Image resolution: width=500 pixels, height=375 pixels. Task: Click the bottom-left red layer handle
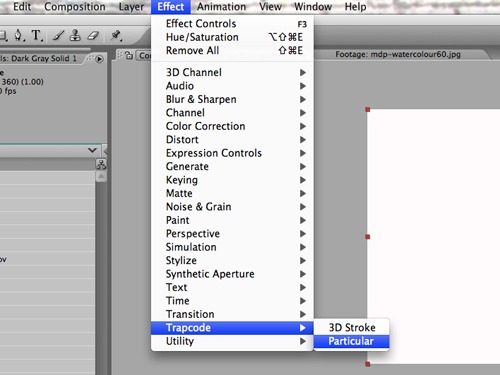[368, 364]
